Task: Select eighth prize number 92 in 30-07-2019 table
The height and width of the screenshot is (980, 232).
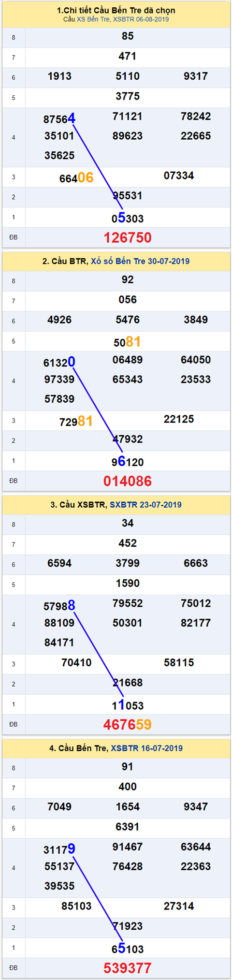Action: pyautogui.click(x=128, y=280)
